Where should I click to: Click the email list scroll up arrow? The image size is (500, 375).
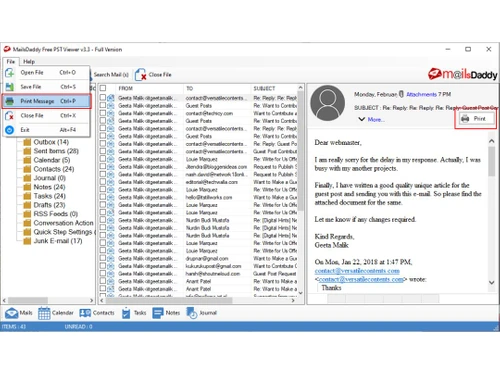pos(300,88)
